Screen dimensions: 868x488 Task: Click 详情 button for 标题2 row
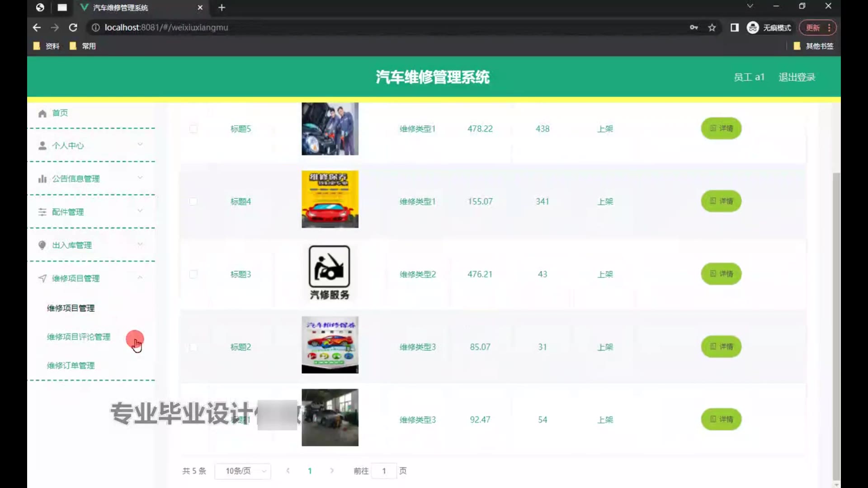click(721, 347)
